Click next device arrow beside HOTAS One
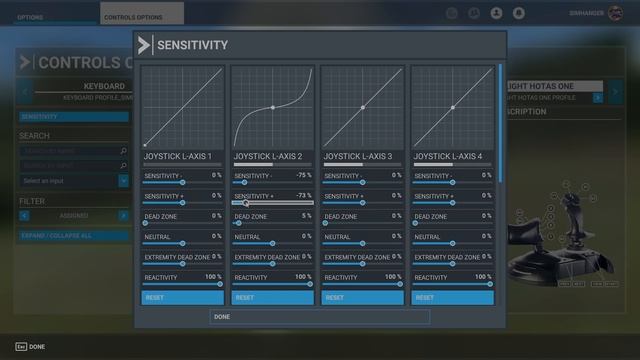 coord(615,92)
